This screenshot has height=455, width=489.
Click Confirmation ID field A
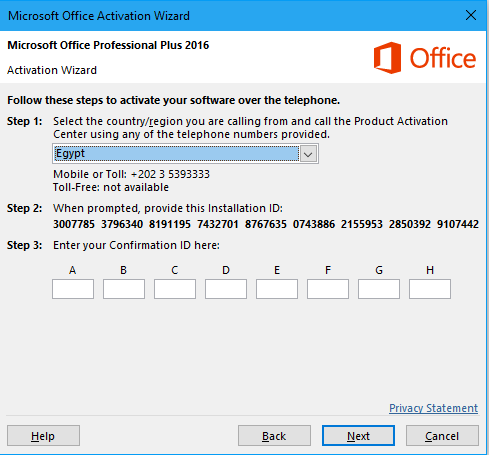[x=73, y=289]
